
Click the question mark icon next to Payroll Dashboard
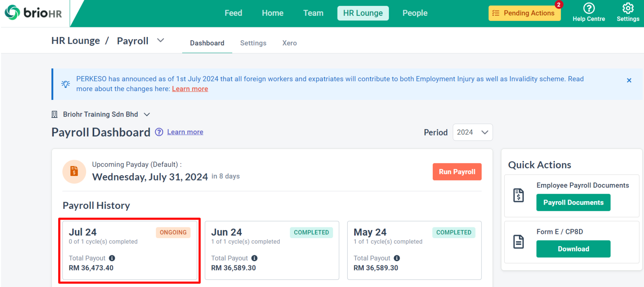pos(159,132)
